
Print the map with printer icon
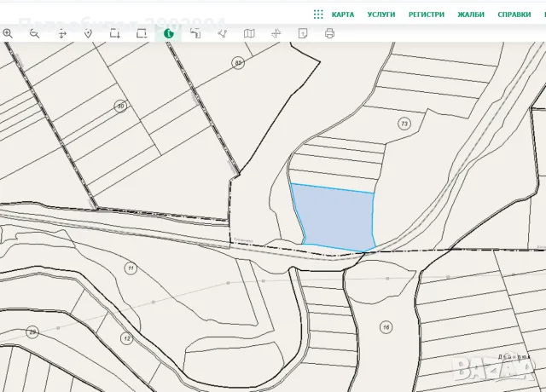coord(329,33)
